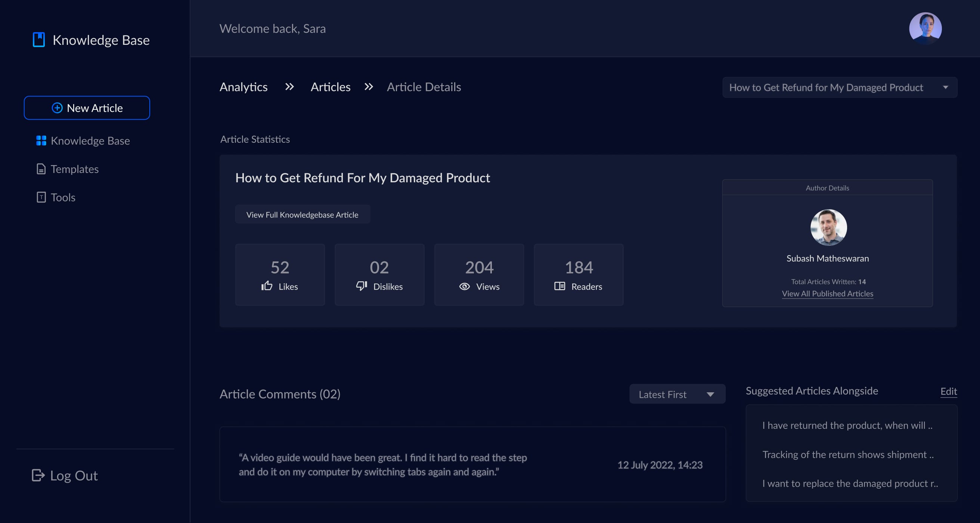The height and width of the screenshot is (523, 980).
Task: Click the plus circle icon in New Article
Action: tap(57, 108)
